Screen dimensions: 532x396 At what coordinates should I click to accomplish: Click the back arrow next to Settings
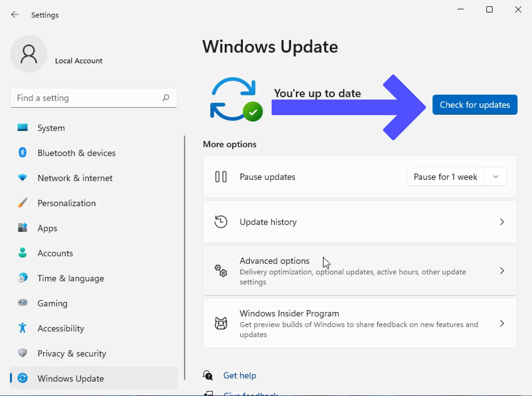15,15
